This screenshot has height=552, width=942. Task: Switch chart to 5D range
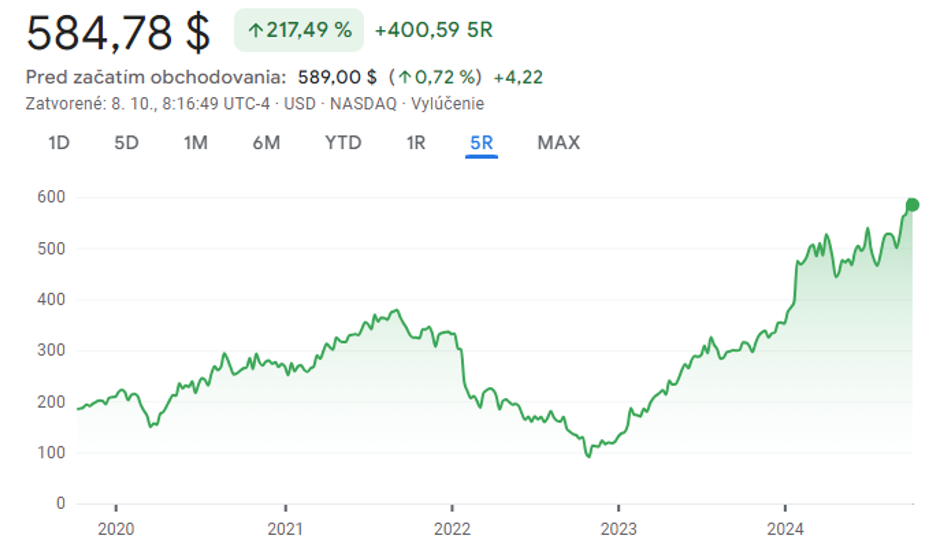pos(126,143)
